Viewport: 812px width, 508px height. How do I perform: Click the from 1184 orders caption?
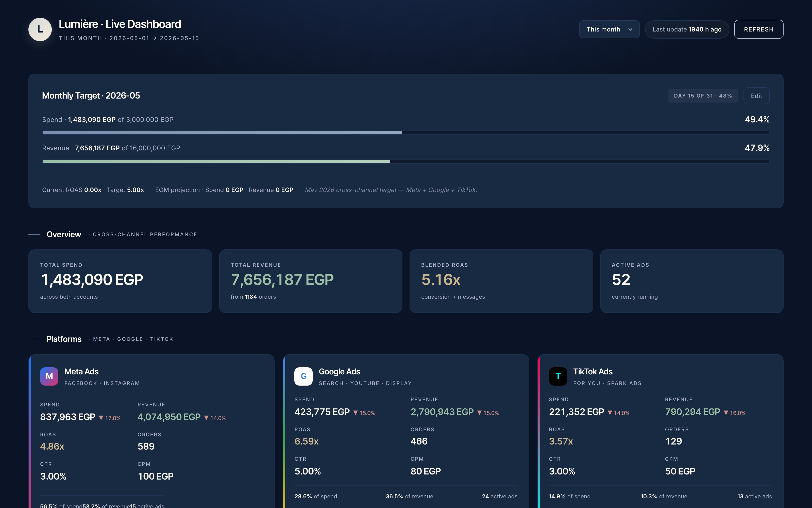[x=253, y=297]
